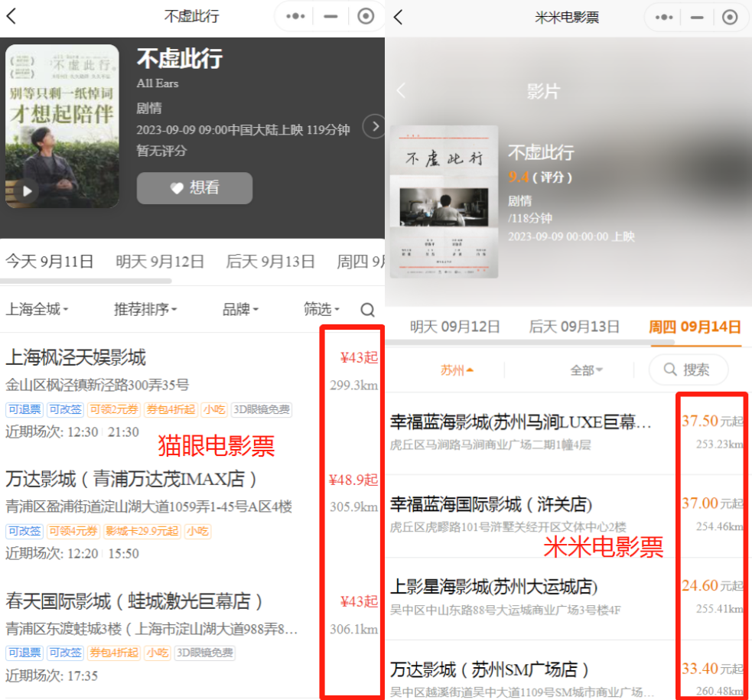Screen dimensions: 752x700
Task: Click the 不虚此行 poster in 米米电影票
Action: 444,202
